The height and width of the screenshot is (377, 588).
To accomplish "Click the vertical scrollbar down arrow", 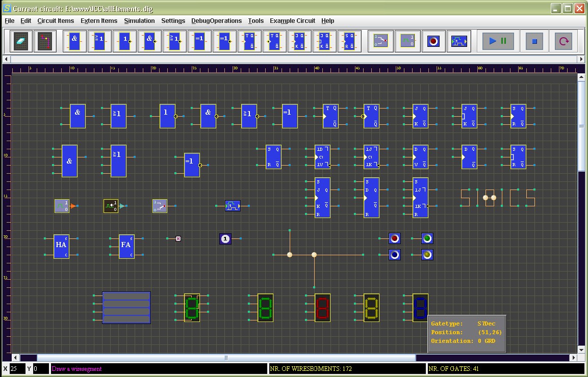I will click(581, 349).
